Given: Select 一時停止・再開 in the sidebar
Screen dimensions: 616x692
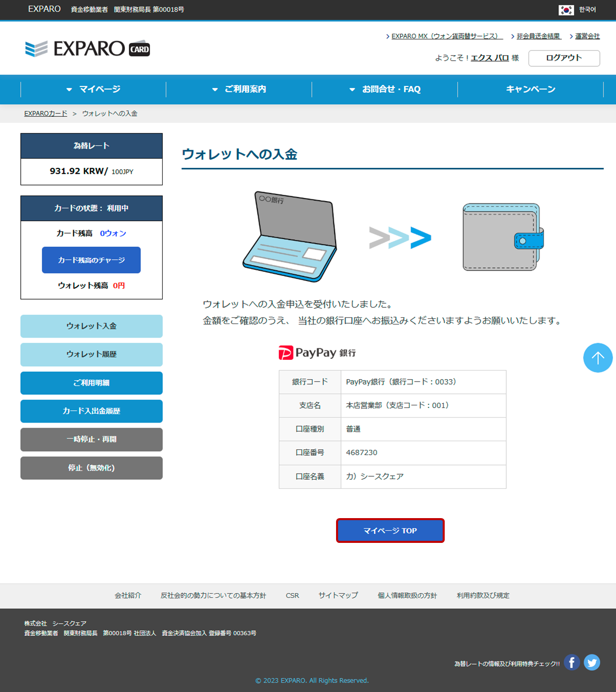Looking at the screenshot, I should tap(91, 439).
